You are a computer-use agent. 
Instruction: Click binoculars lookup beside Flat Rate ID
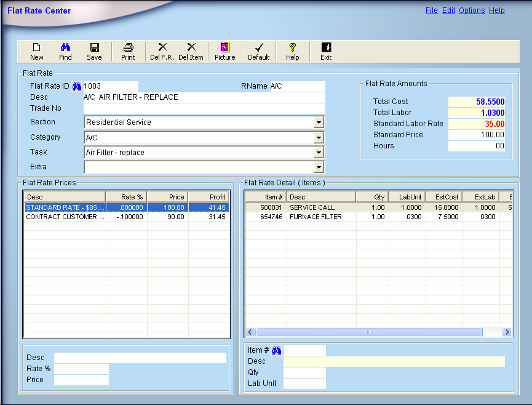click(77, 86)
